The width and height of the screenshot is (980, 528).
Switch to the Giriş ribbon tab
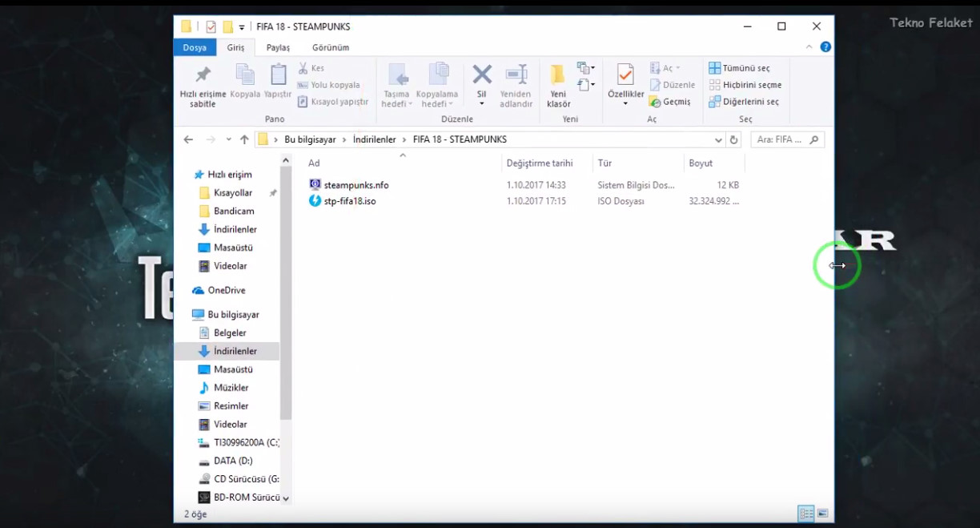point(235,47)
